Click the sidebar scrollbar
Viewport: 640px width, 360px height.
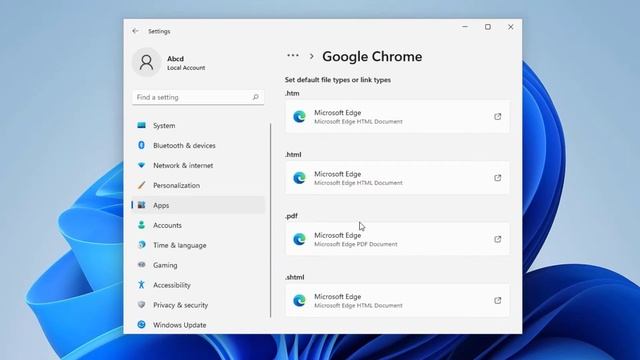point(271,220)
